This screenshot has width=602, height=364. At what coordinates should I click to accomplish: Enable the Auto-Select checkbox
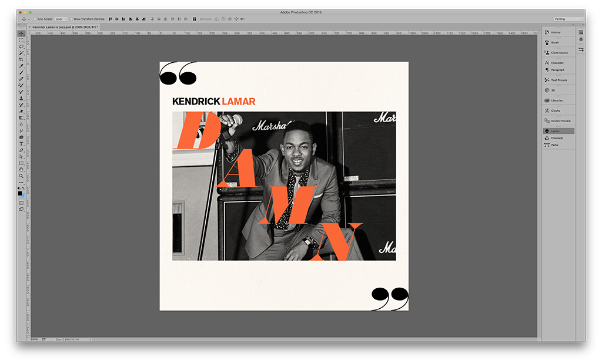(x=35, y=19)
